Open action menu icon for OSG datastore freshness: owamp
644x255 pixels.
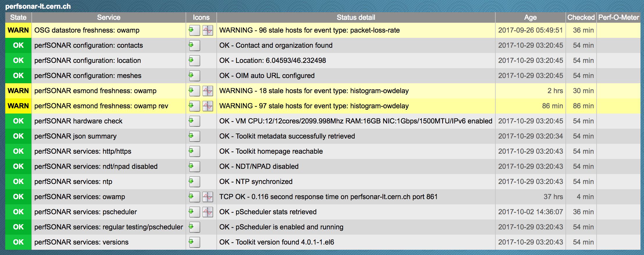tap(194, 30)
